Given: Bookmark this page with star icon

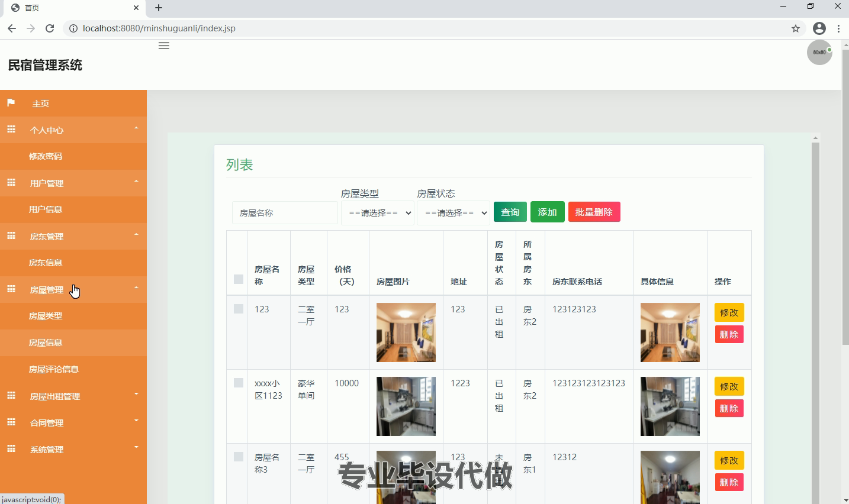Looking at the screenshot, I should [x=796, y=28].
